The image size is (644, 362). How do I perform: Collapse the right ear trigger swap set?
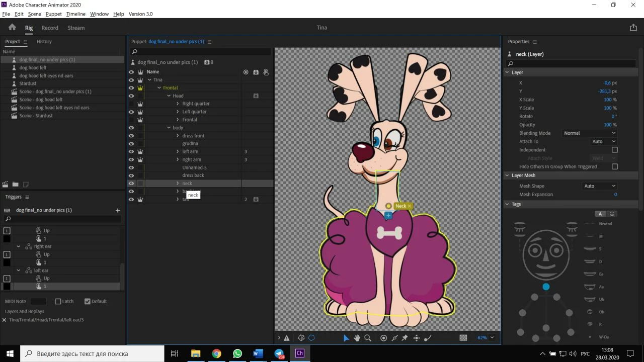19,246
